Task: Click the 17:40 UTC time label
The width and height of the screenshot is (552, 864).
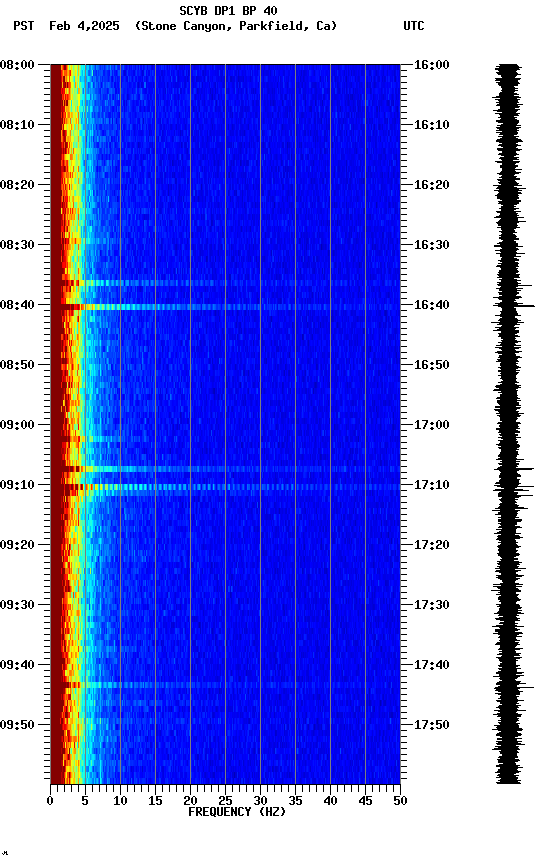Action: 431,665
